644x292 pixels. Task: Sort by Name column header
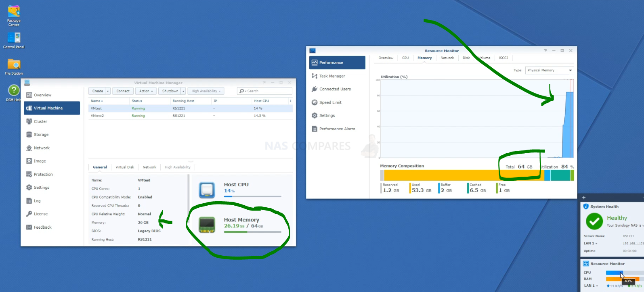[109, 101]
